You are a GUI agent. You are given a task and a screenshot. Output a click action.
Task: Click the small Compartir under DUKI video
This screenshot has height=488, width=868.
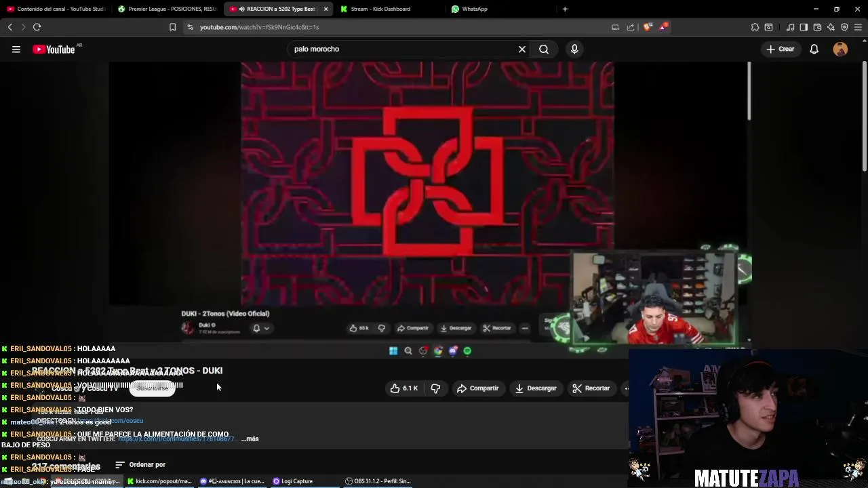[x=413, y=328]
